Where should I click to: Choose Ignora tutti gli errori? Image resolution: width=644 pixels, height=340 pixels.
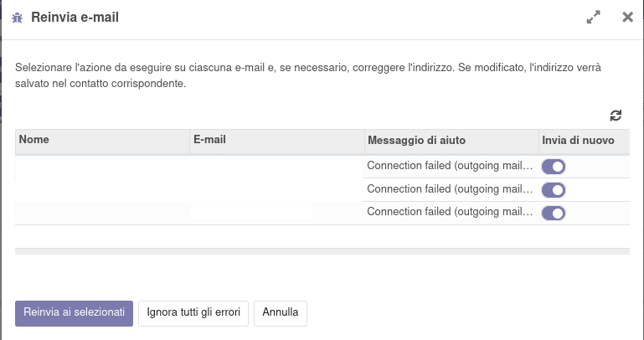(x=193, y=313)
